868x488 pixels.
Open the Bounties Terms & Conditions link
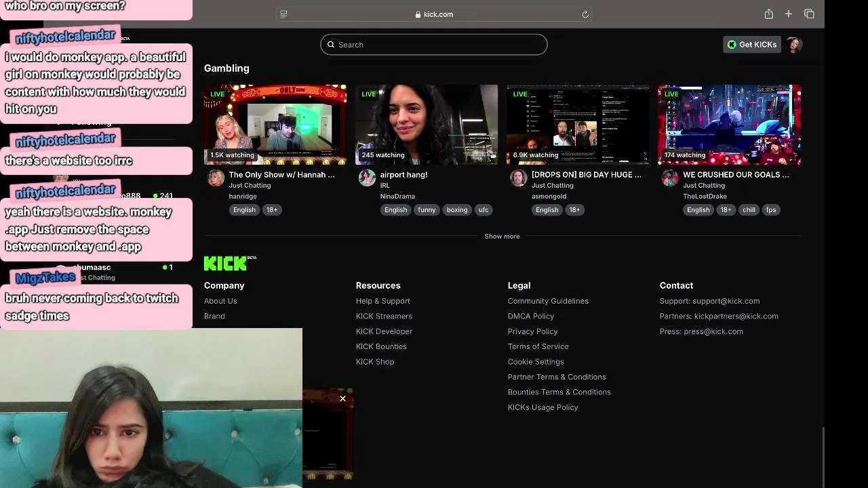pos(559,392)
